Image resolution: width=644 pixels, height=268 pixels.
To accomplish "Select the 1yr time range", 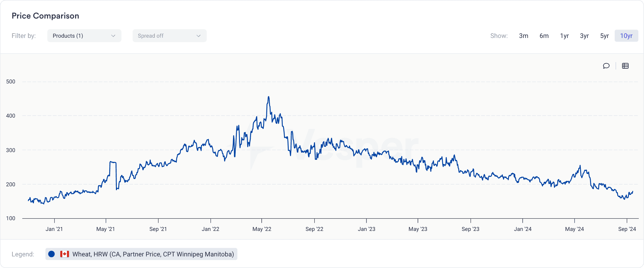I will (564, 36).
